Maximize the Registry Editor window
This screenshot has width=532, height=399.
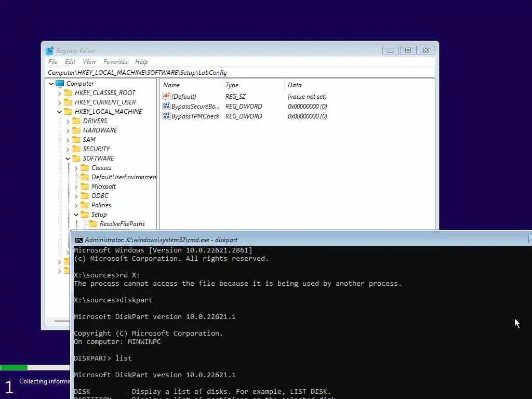coord(408,50)
